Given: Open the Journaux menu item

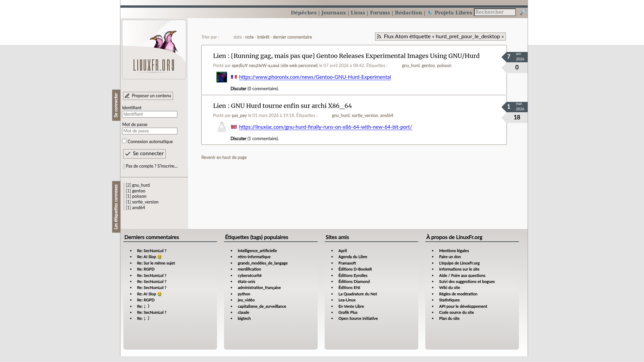Looking at the screenshot, I should click(333, 13).
